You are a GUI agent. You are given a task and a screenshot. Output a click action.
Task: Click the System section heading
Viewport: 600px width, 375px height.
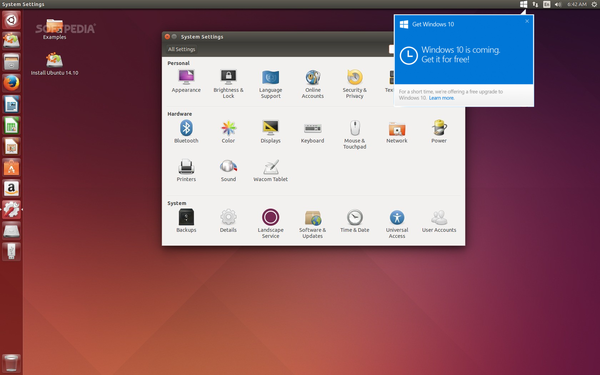click(x=177, y=203)
